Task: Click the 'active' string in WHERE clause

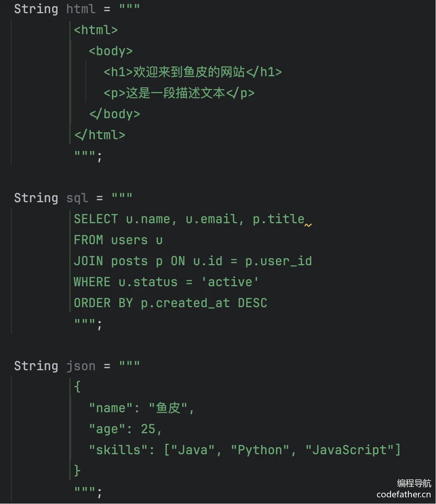Action: (x=230, y=282)
